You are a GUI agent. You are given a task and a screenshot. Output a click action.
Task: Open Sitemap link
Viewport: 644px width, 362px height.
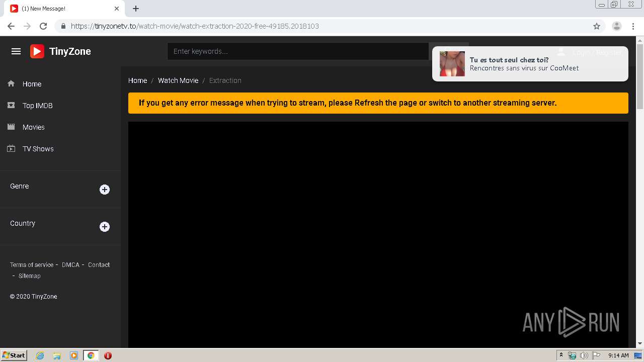(x=30, y=276)
